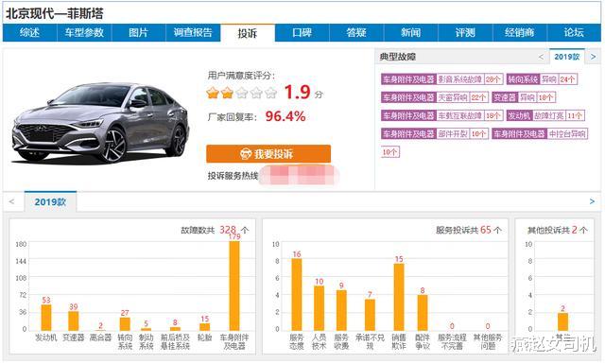
Task: Switch to the 图片 tab
Action: pos(139,33)
